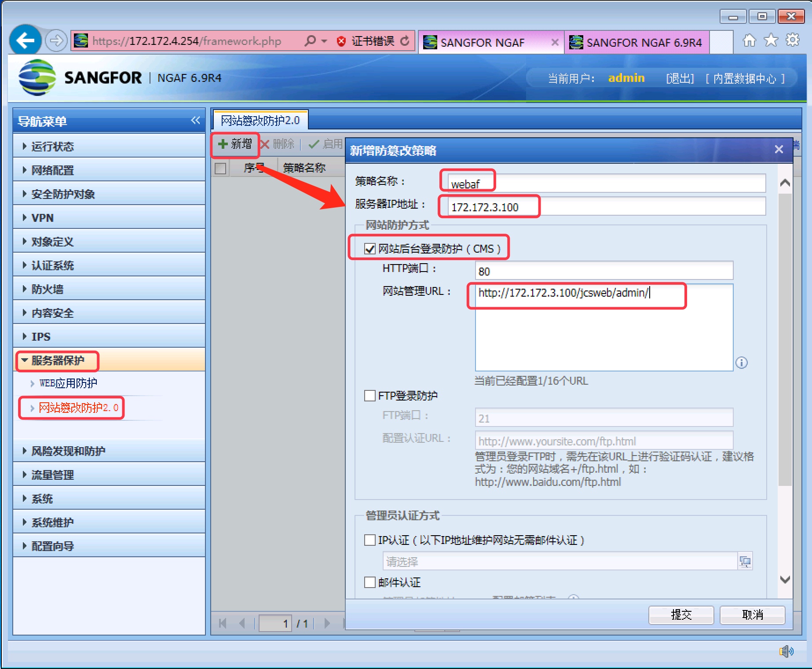812x669 pixels.
Task: Expand the 风险发现和防护 menu
Action: (x=109, y=451)
